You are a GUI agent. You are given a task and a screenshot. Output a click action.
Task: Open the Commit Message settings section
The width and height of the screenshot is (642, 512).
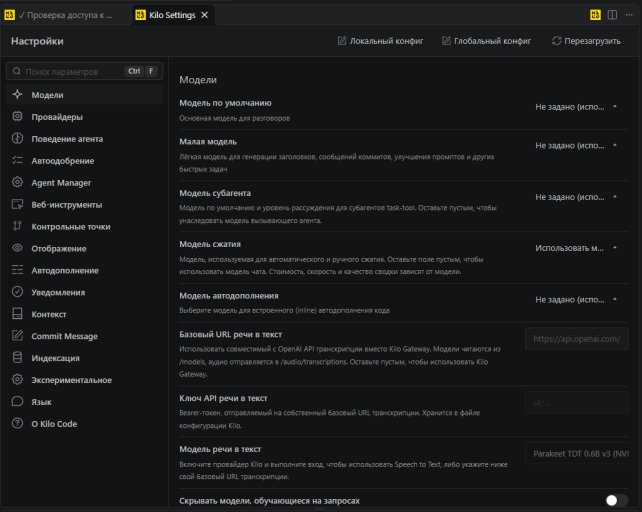pos(85,336)
